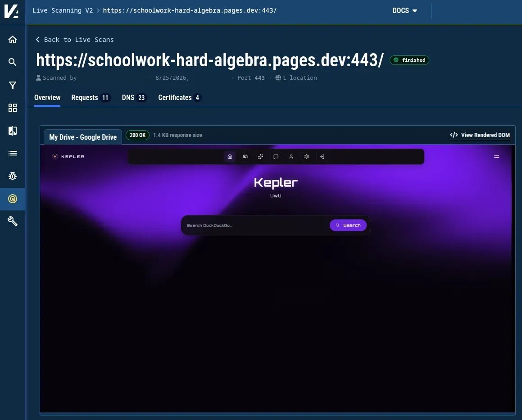Click the large page URL heading
Screen dimensions: 522x420
point(210,60)
